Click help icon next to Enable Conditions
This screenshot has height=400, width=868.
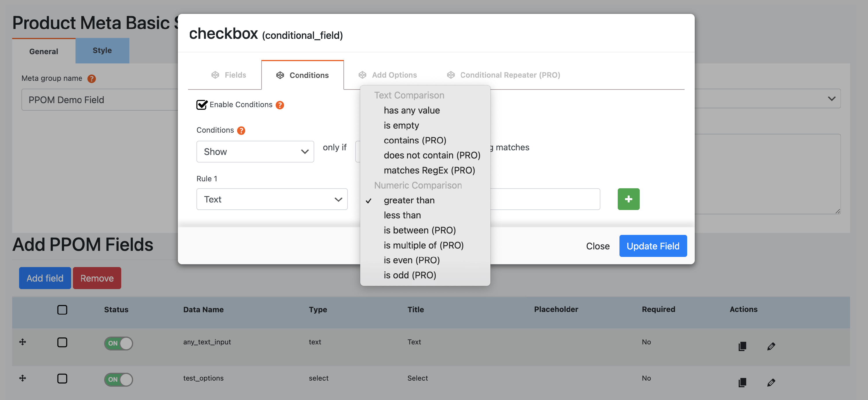coord(280,105)
